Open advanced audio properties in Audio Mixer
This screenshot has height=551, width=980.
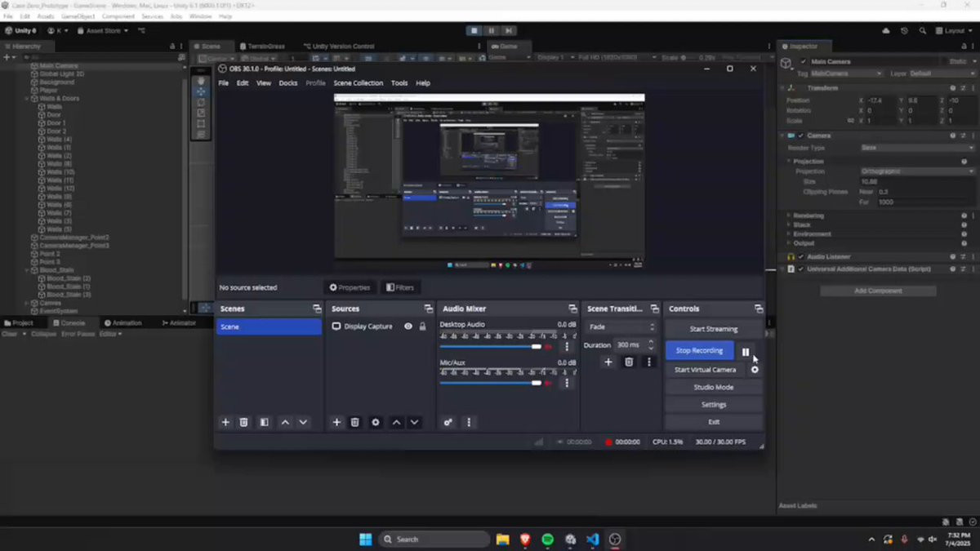448,422
